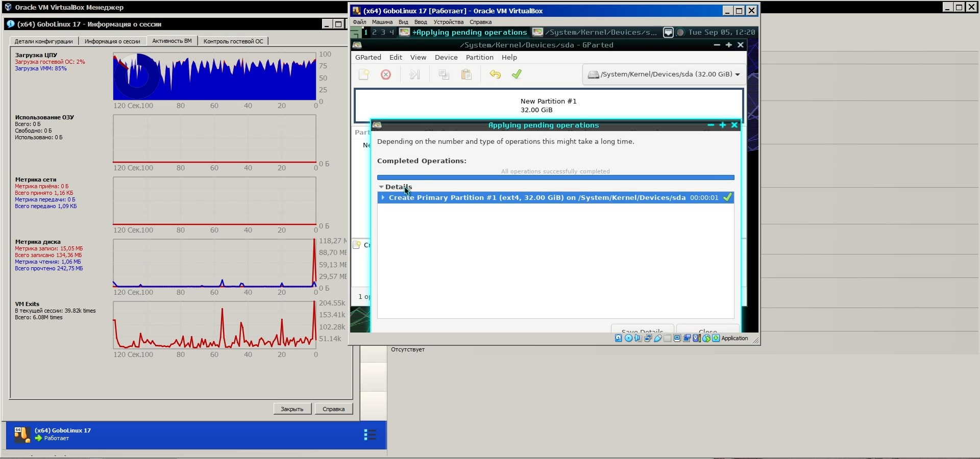Switch to the Информация о сессии tab
This screenshot has width=980, height=459.
click(x=112, y=41)
